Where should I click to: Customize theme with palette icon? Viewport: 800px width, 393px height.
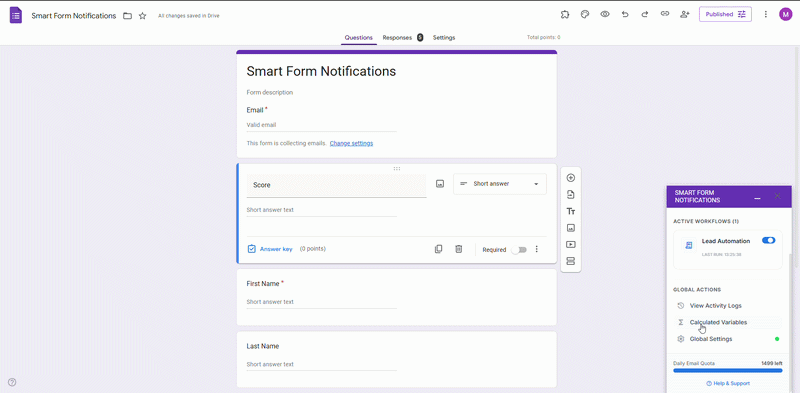pyautogui.click(x=585, y=14)
